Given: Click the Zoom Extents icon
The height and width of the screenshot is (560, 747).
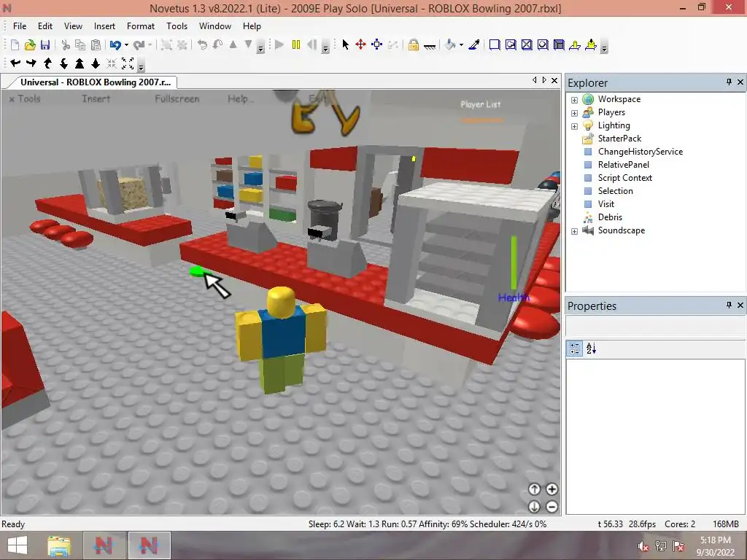Looking at the screenshot, I should 128,63.
